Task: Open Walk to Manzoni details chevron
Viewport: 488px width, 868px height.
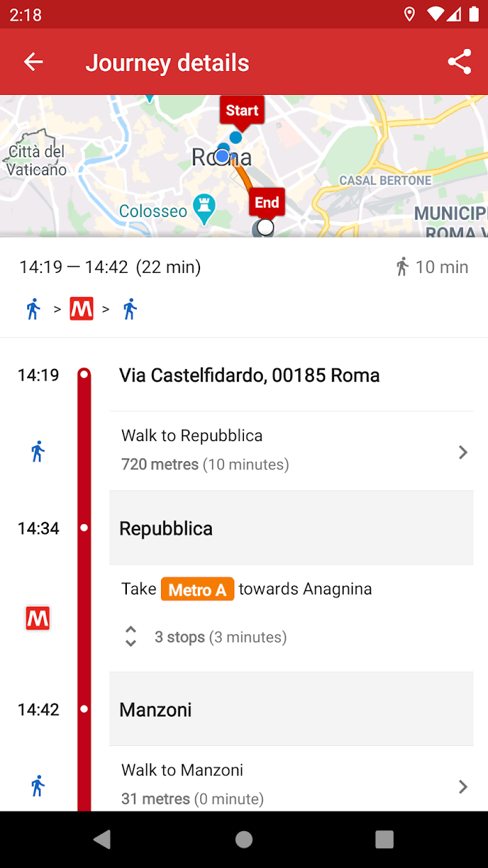Action: click(462, 787)
